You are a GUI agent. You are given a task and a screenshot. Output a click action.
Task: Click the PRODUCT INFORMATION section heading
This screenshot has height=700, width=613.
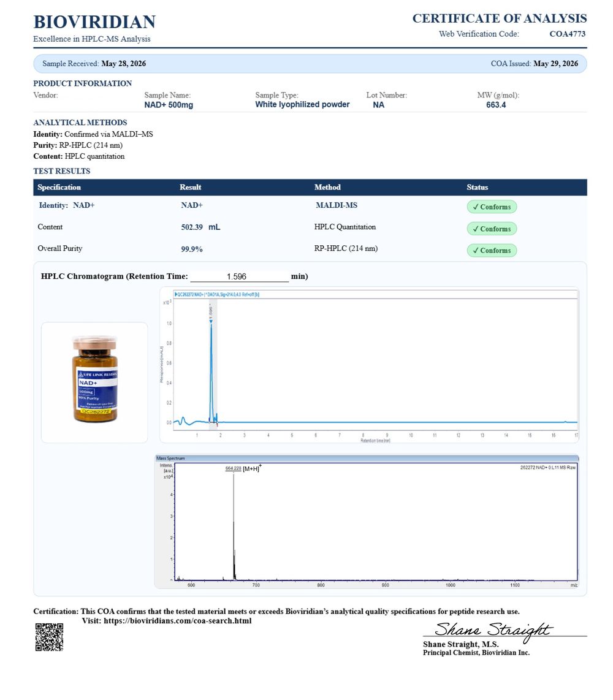[x=83, y=83]
